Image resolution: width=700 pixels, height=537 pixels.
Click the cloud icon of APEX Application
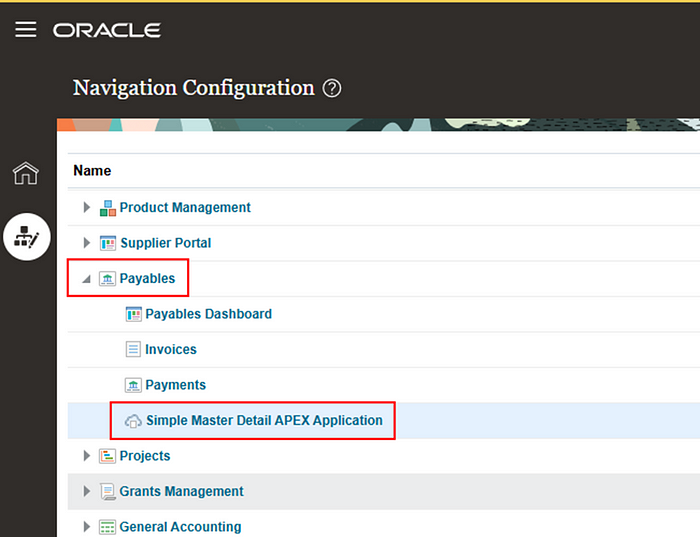[133, 421]
